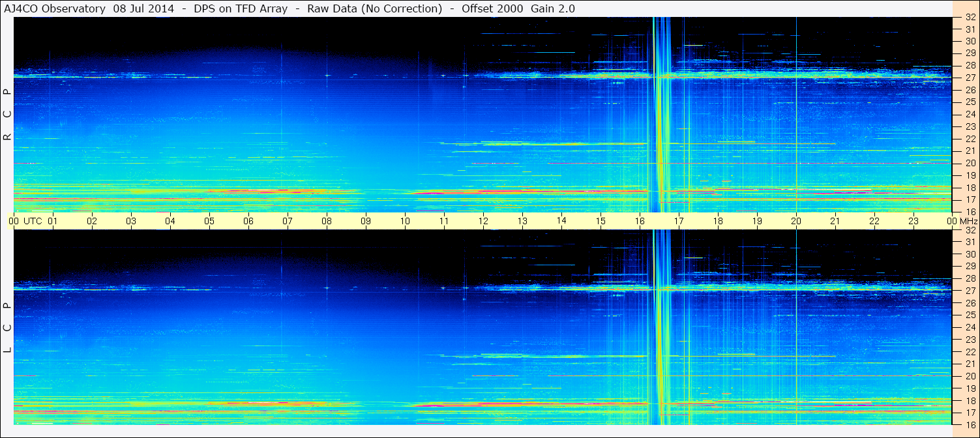
Task: Select the 27 MHz tick on upper scale
Action: 970,78
